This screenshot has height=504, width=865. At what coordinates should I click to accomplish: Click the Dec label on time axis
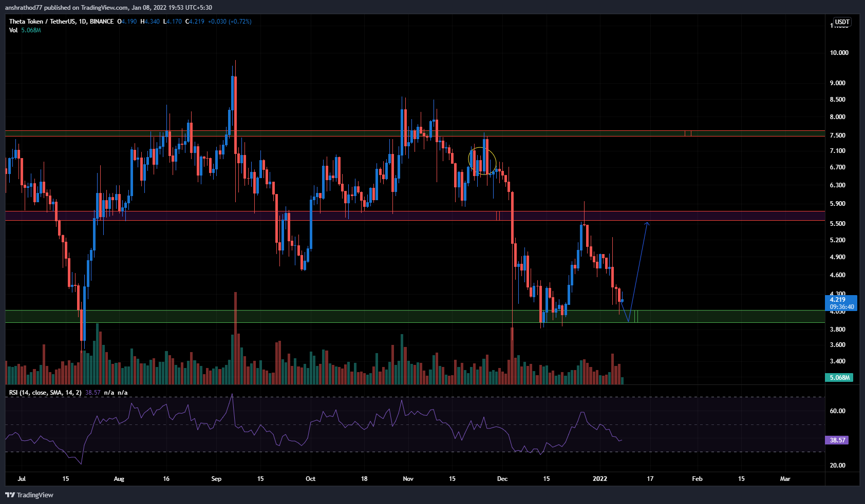click(x=502, y=479)
